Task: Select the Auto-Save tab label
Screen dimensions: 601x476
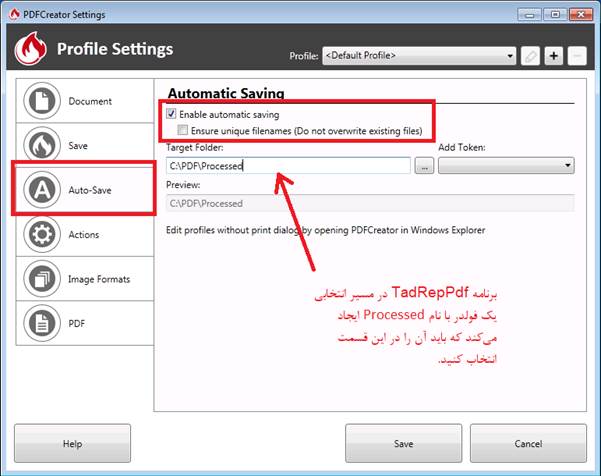Action: point(90,190)
